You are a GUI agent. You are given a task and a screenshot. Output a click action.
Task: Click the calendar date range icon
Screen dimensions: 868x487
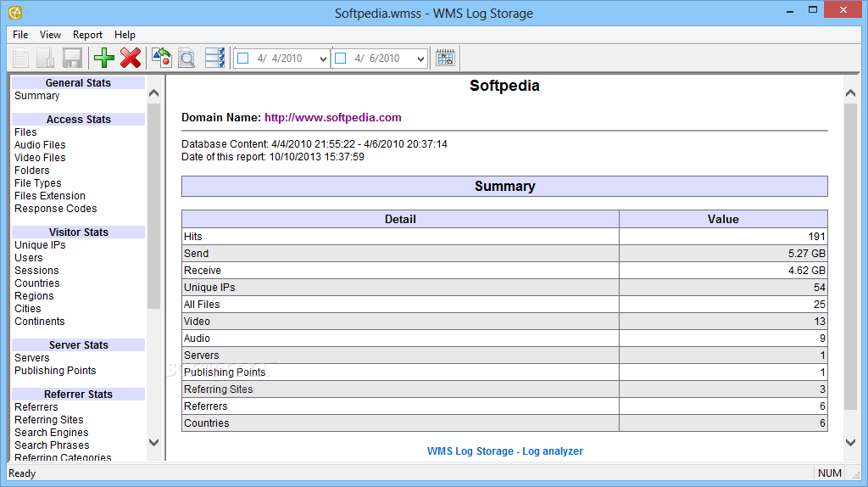(445, 59)
